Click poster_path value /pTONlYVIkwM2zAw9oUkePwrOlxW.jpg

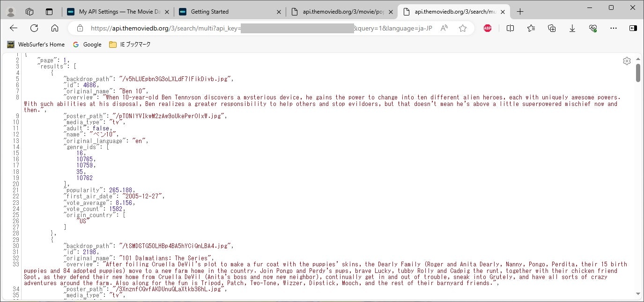point(170,116)
